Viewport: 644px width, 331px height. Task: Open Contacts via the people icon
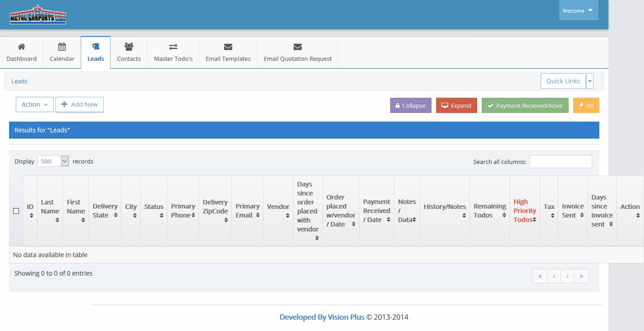point(129,46)
